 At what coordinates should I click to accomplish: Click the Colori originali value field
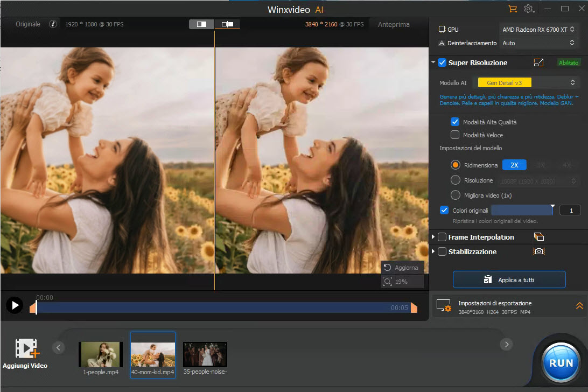pyautogui.click(x=570, y=211)
